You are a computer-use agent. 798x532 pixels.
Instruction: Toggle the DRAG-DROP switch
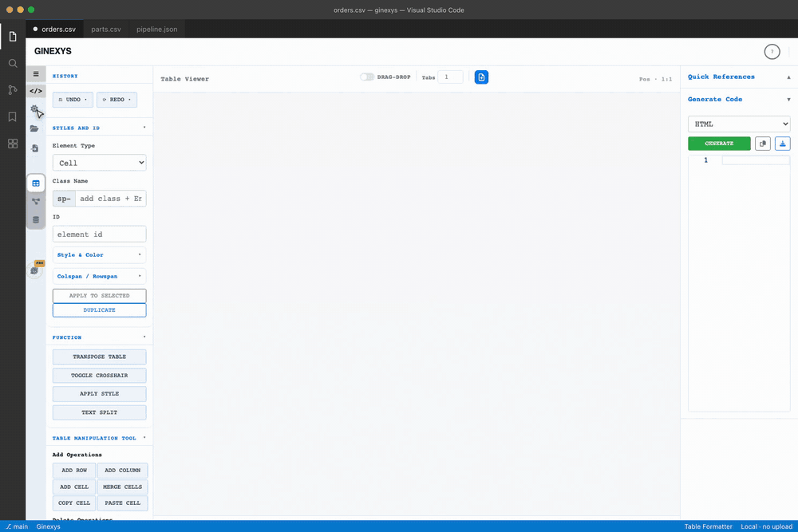[x=367, y=77]
